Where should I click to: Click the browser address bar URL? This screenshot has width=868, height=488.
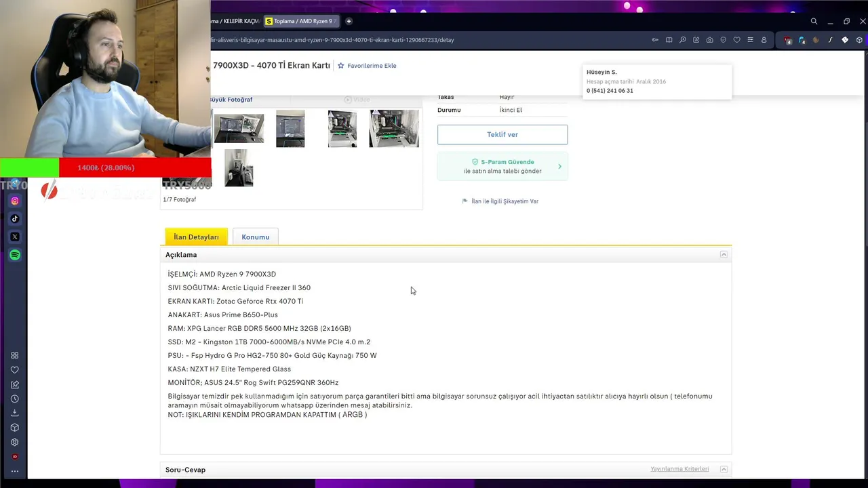pos(332,40)
